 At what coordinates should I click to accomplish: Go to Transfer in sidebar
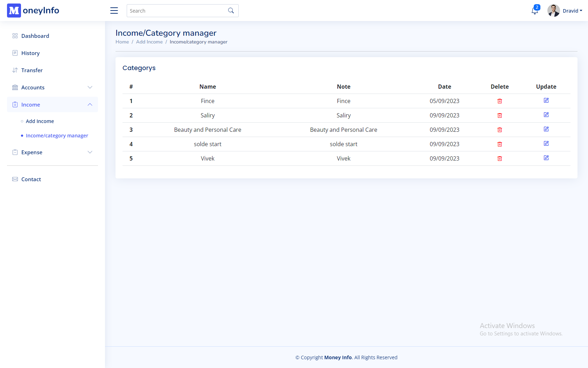coord(52,70)
